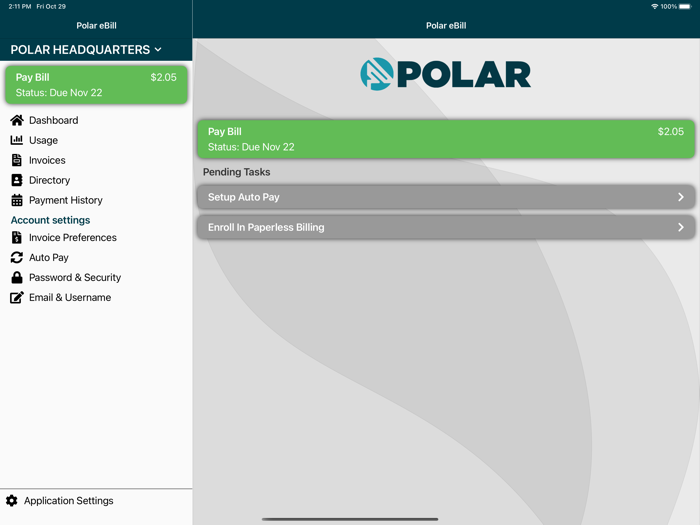Click the chevron on Enroll In Paperless Billing

[681, 227]
